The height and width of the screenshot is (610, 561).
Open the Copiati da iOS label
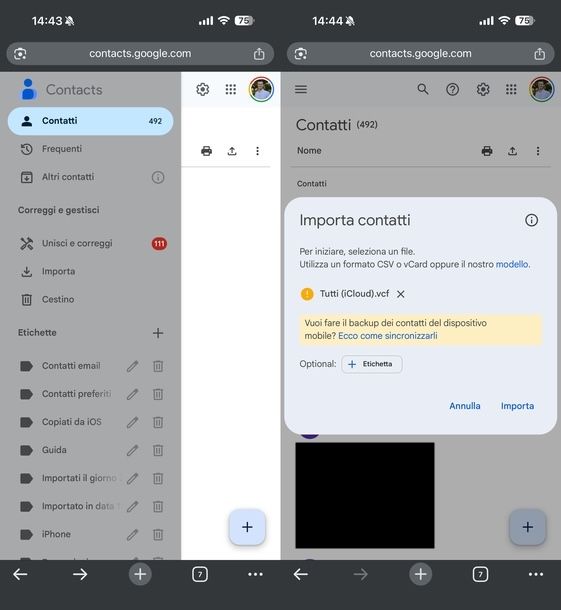coord(72,422)
